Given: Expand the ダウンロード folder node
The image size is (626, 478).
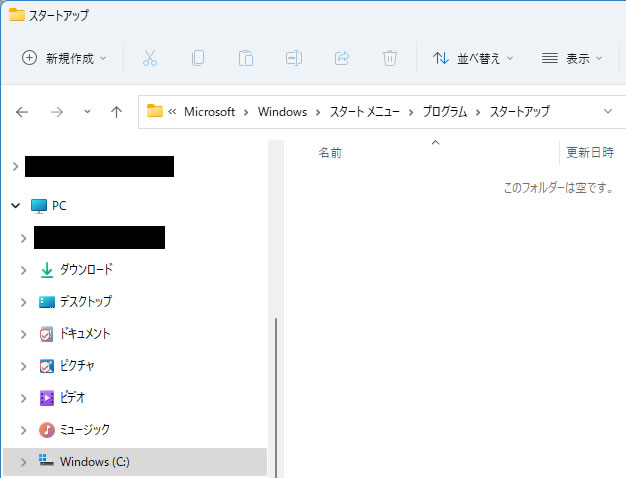Looking at the screenshot, I should (24, 270).
